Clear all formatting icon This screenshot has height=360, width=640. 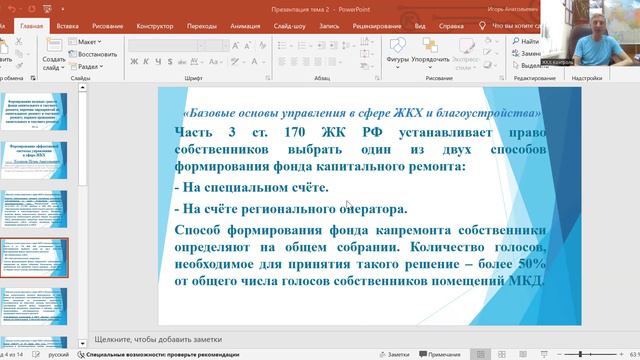[262, 45]
